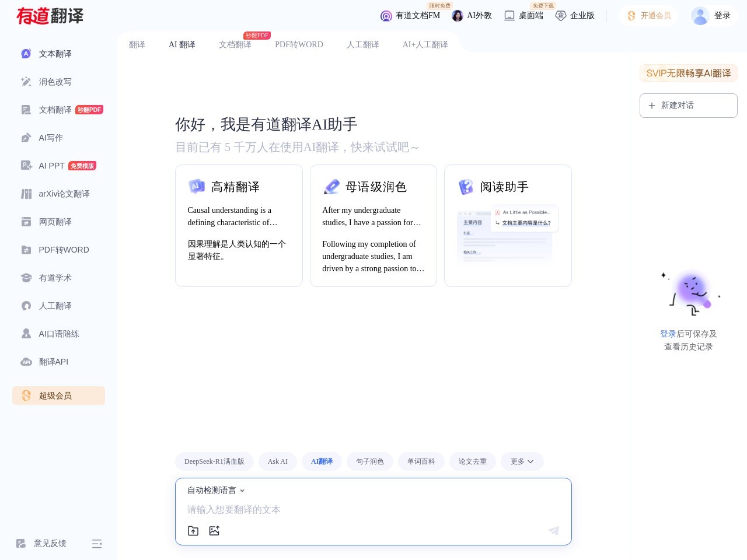Click the 文档翻译 sidebar document icon

26,110
